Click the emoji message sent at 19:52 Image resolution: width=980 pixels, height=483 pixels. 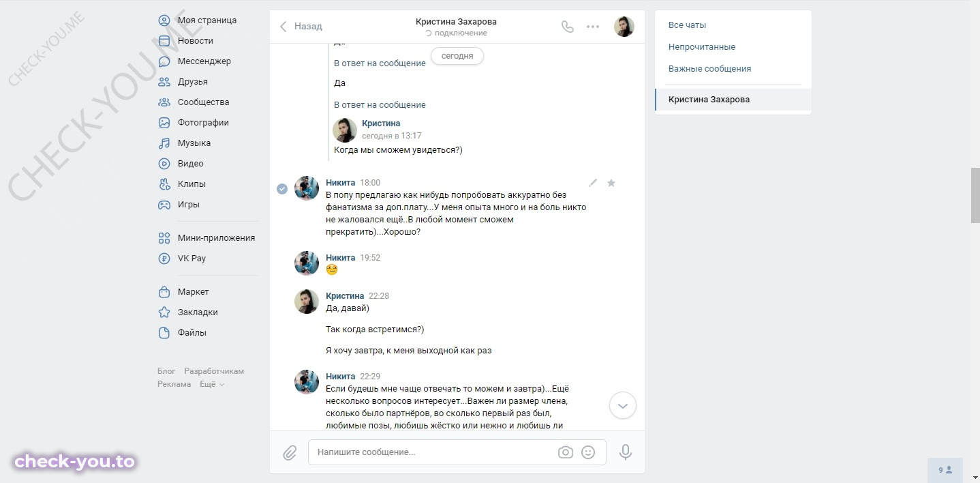click(332, 269)
